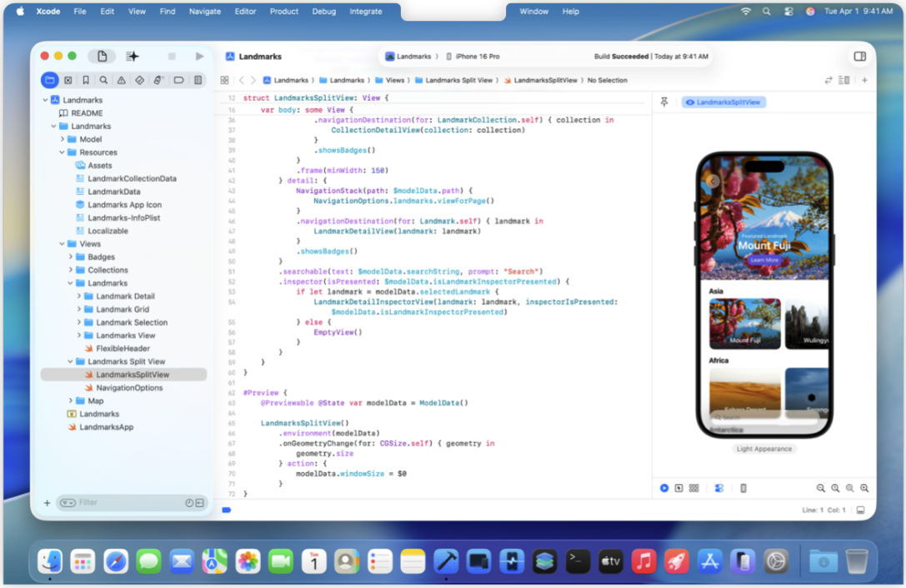Image resolution: width=906 pixels, height=588 pixels.
Task: Choose iPhone 16 Pro run destination
Action: [473, 57]
